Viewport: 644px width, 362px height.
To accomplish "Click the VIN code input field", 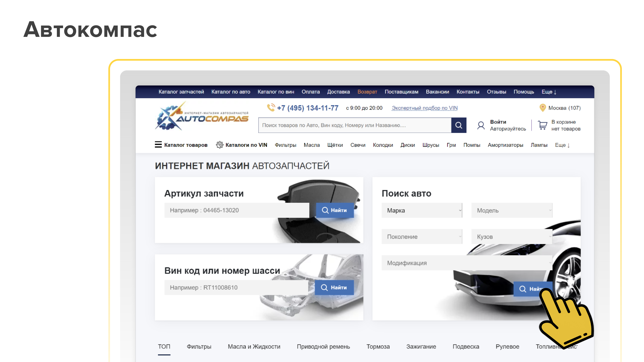I will click(236, 287).
